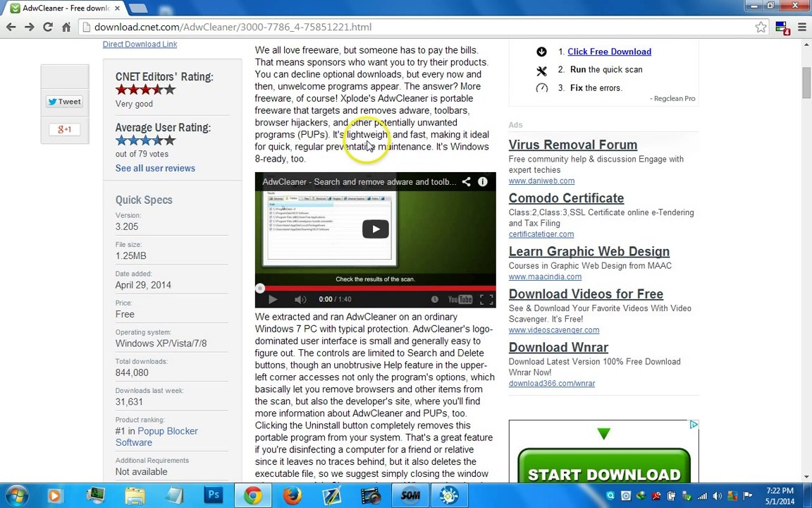The width and height of the screenshot is (812, 508).
Task: Open the home page via house icon
Action: [66, 27]
